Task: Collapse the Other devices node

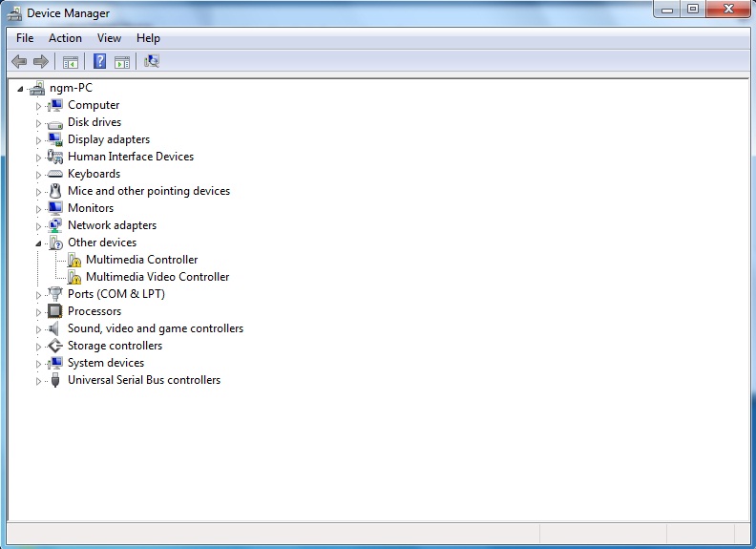Action: coord(38,243)
